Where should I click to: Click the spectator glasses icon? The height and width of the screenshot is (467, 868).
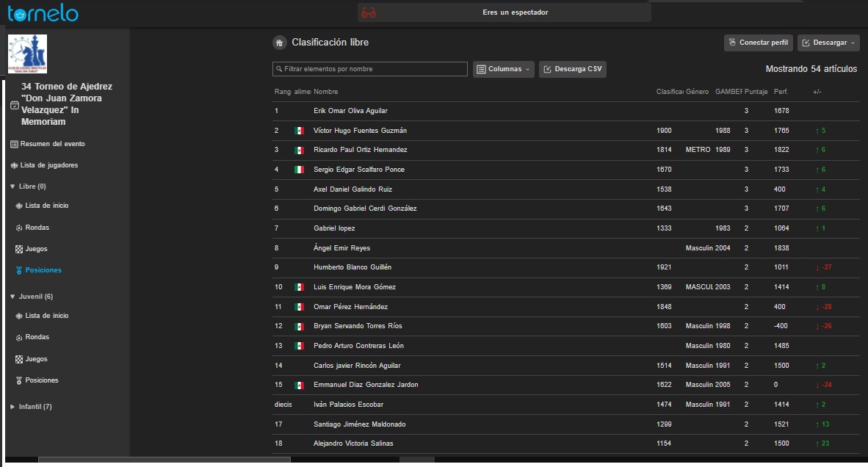click(x=369, y=12)
